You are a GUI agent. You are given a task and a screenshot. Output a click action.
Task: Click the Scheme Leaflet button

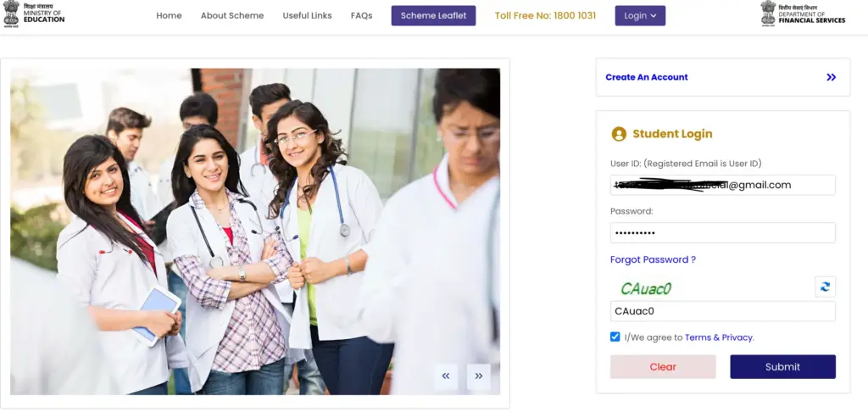433,15
